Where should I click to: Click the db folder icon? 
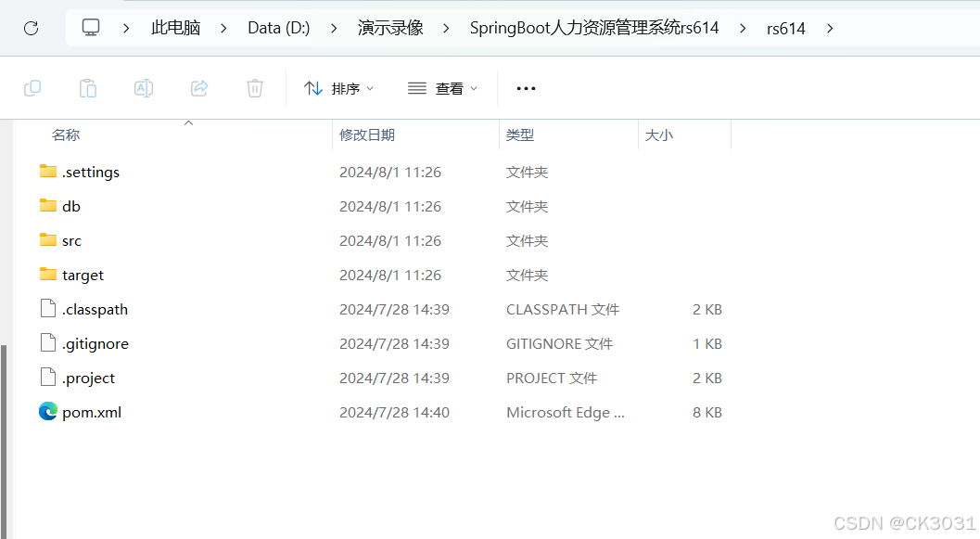tap(48, 206)
